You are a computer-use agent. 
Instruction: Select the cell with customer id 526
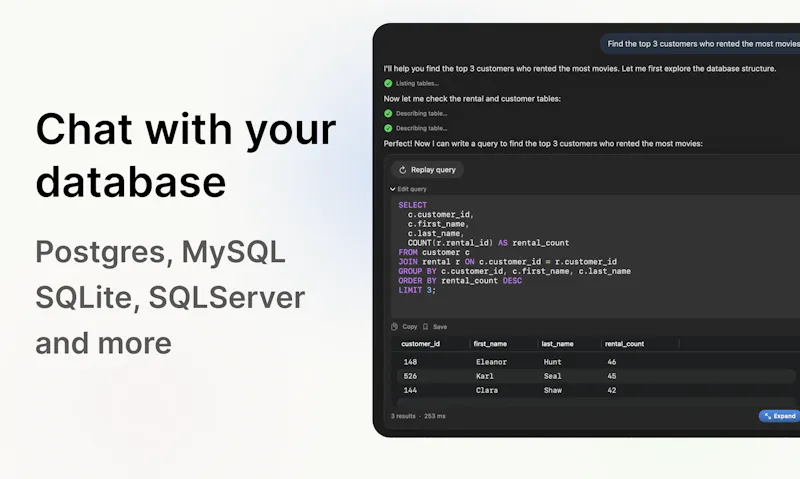tap(410, 376)
